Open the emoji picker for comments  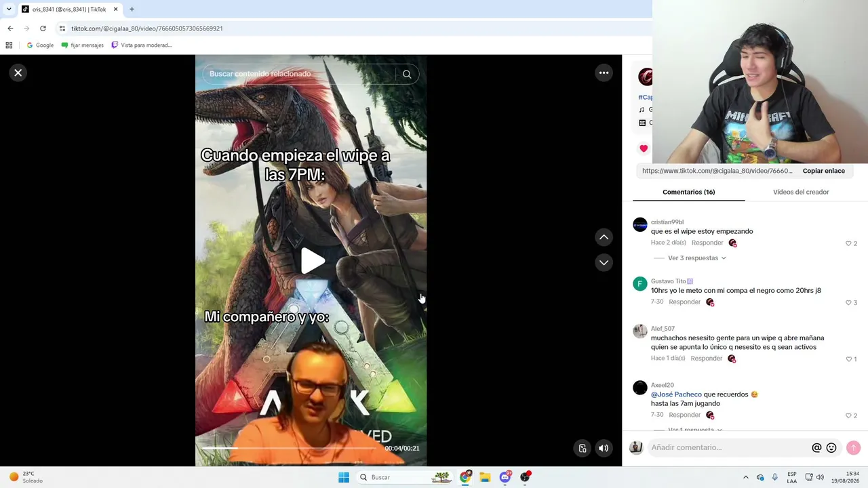831,447
